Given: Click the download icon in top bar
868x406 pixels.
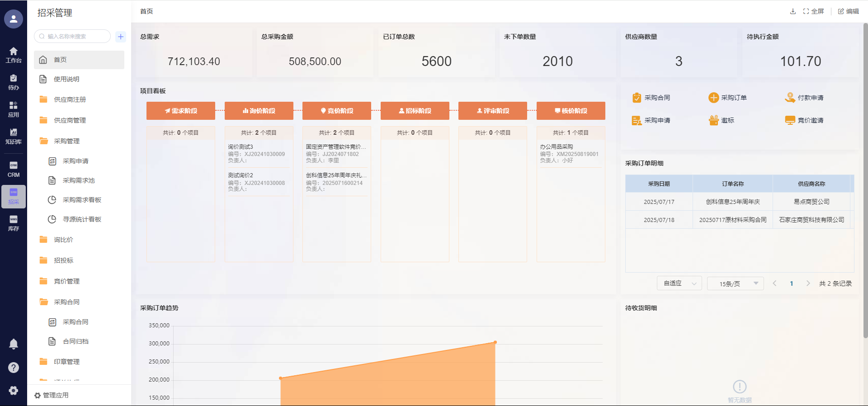Looking at the screenshot, I should (x=793, y=11).
